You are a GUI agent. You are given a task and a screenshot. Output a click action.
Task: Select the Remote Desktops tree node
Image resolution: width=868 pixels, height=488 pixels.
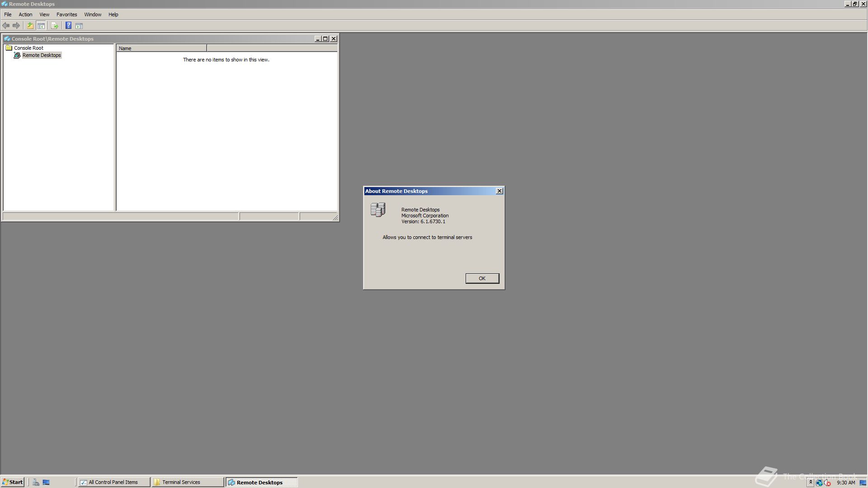point(37,55)
